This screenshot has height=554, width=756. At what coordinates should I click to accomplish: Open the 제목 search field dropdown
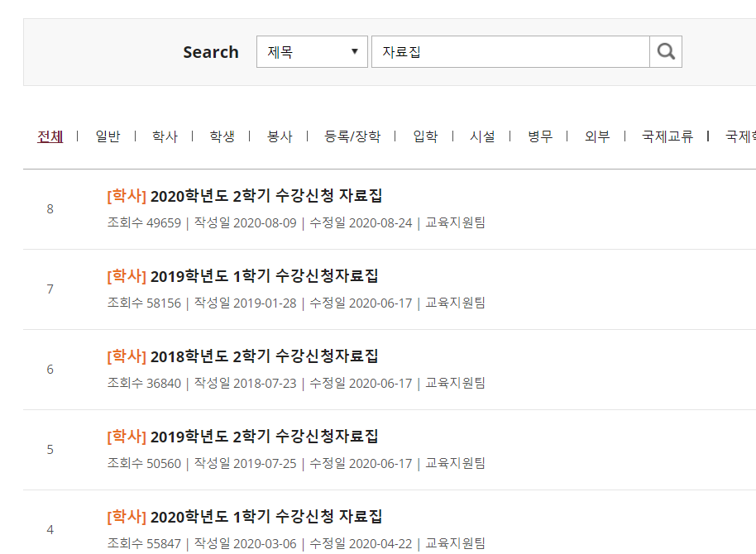[312, 52]
